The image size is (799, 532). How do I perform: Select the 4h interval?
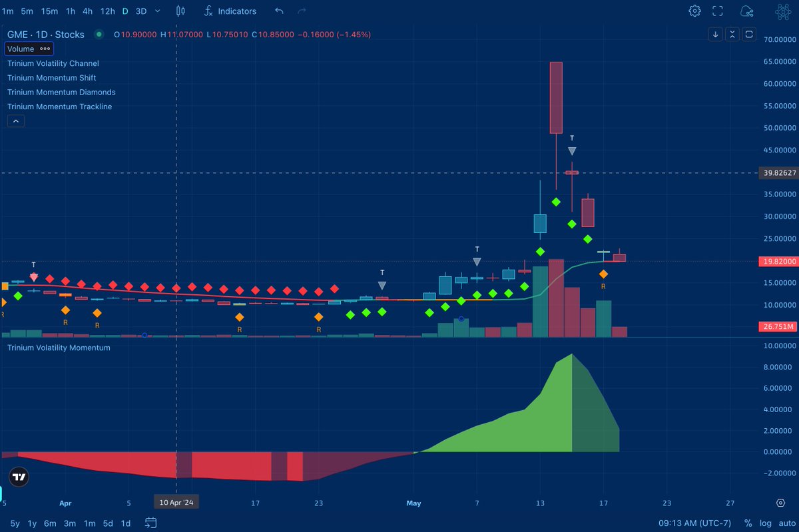88,11
